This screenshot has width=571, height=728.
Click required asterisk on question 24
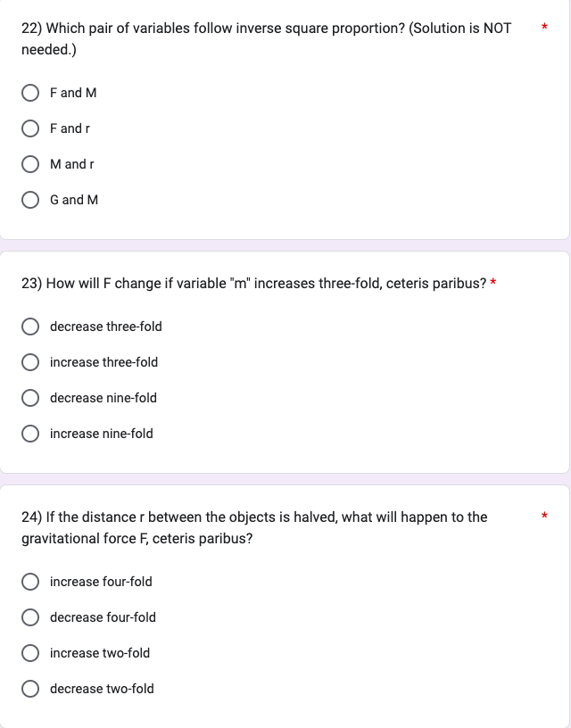point(543,517)
